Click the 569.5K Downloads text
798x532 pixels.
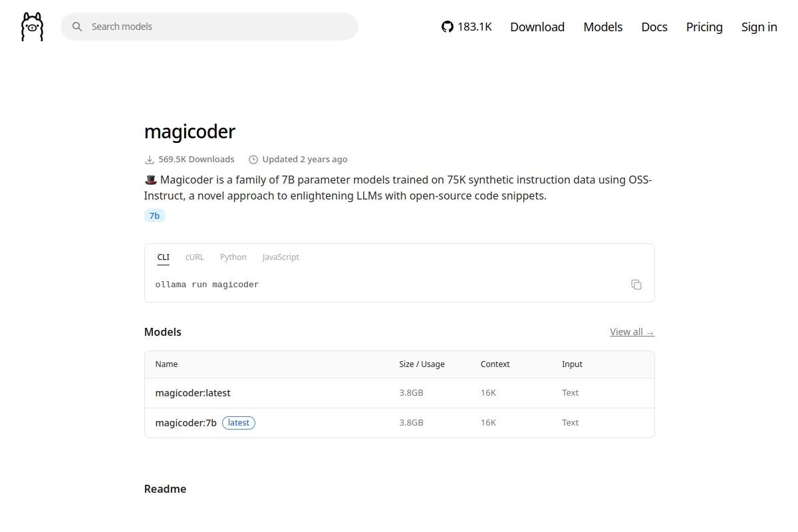tap(196, 160)
